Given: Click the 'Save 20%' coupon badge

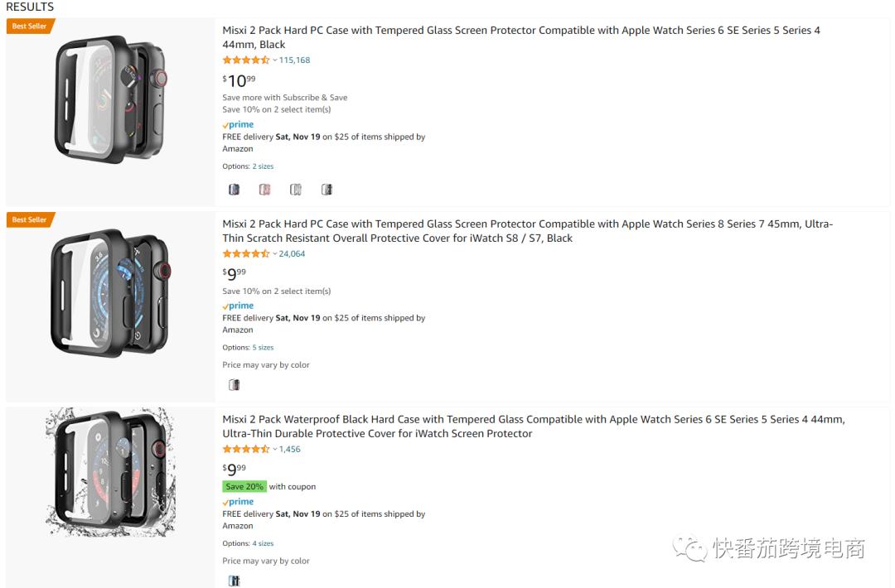Looking at the screenshot, I should click(x=244, y=487).
